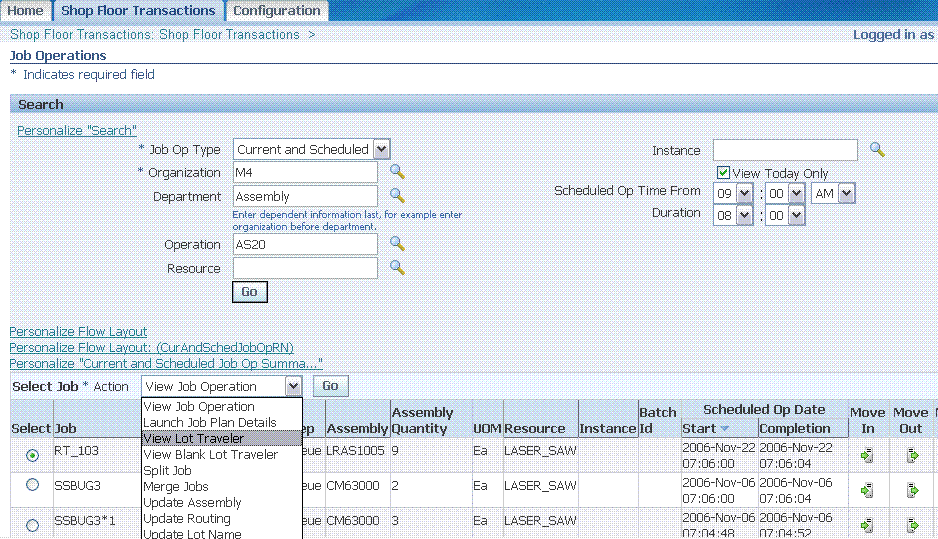Open Scheduled Op Time hour dropdown
938x539 pixels.
(x=744, y=193)
